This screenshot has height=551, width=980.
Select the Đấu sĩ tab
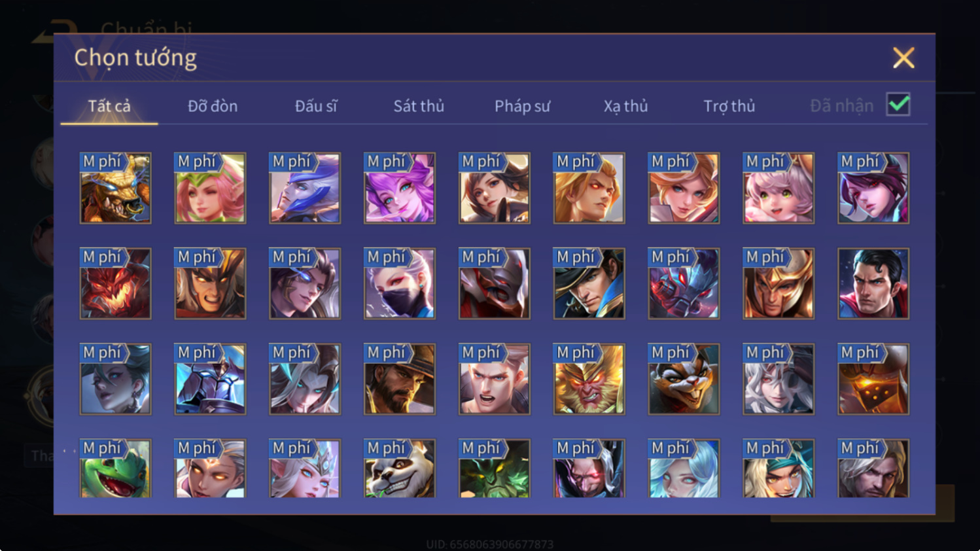click(316, 106)
